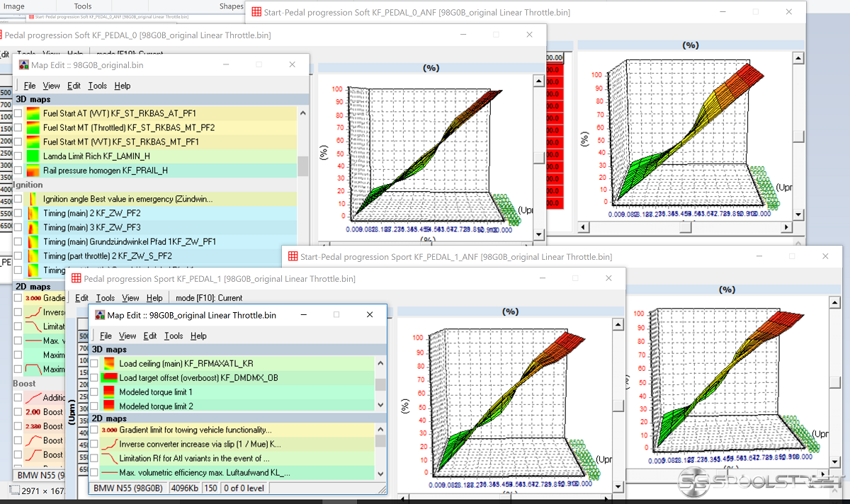Click the Map Edit Linear Throttle.bin title icon
The width and height of the screenshot is (850, 504).
pos(98,315)
